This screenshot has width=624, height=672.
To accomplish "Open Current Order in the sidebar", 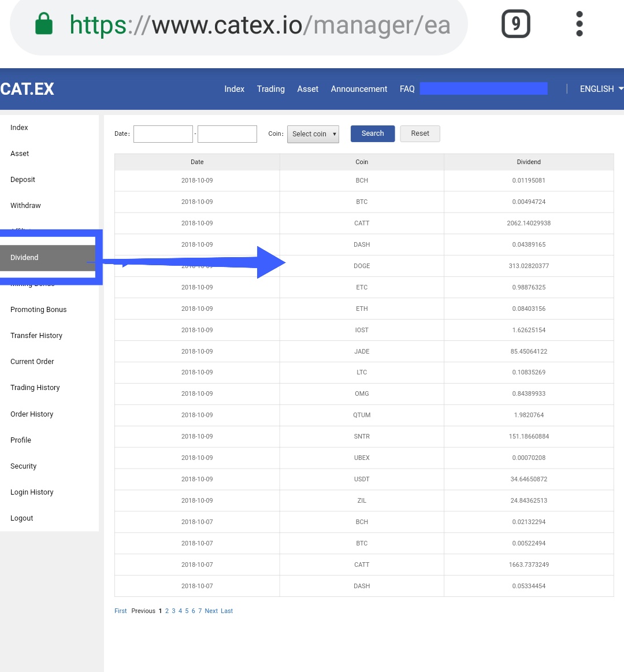I will tap(32, 362).
